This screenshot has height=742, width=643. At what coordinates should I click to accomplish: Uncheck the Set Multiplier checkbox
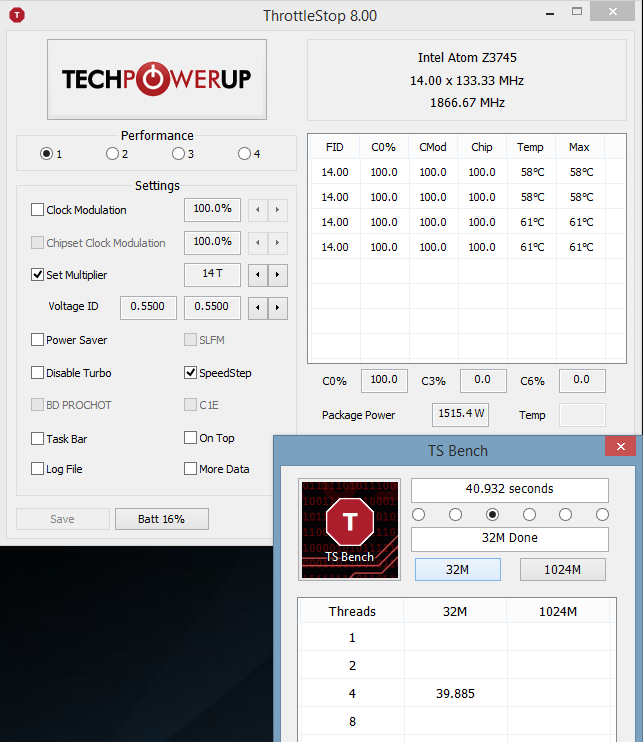point(37,274)
